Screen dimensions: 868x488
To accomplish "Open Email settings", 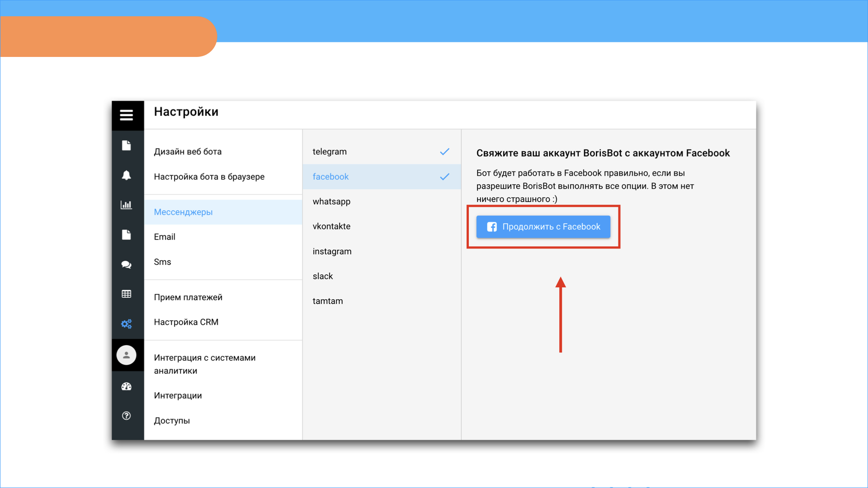I will tap(223, 237).
